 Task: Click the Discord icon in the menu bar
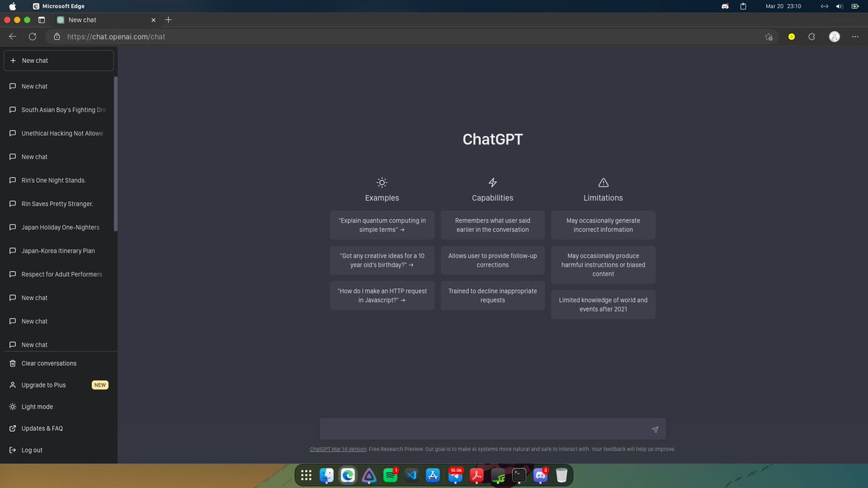point(725,7)
